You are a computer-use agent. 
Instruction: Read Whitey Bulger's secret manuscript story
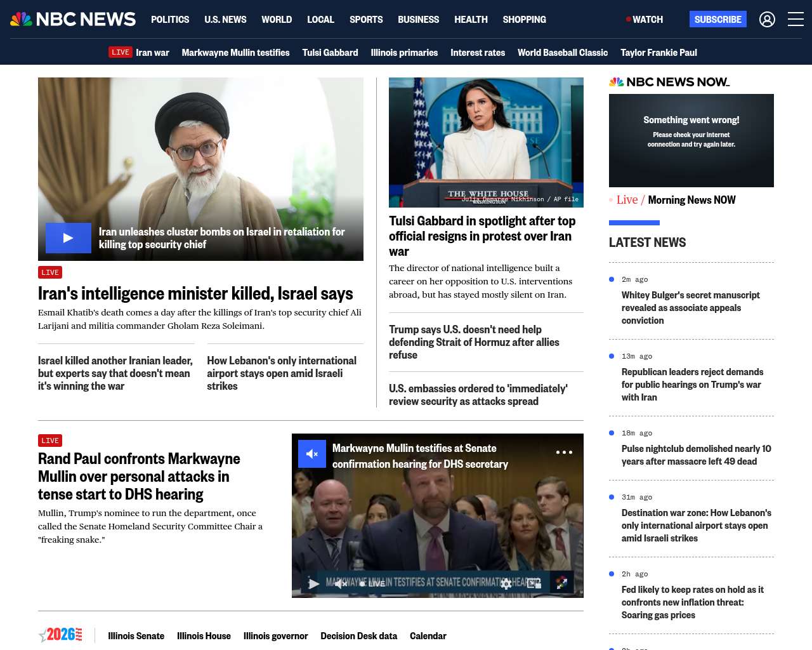[691, 308]
